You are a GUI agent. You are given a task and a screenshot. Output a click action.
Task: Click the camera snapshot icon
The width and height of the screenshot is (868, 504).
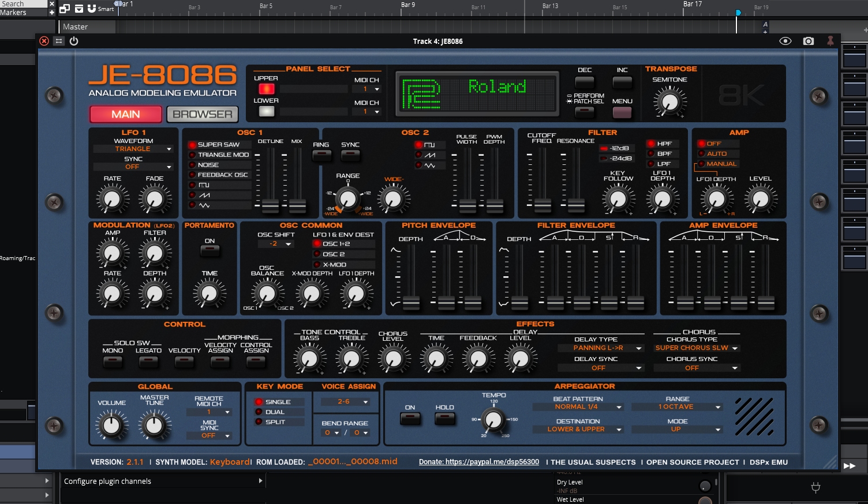tap(808, 41)
